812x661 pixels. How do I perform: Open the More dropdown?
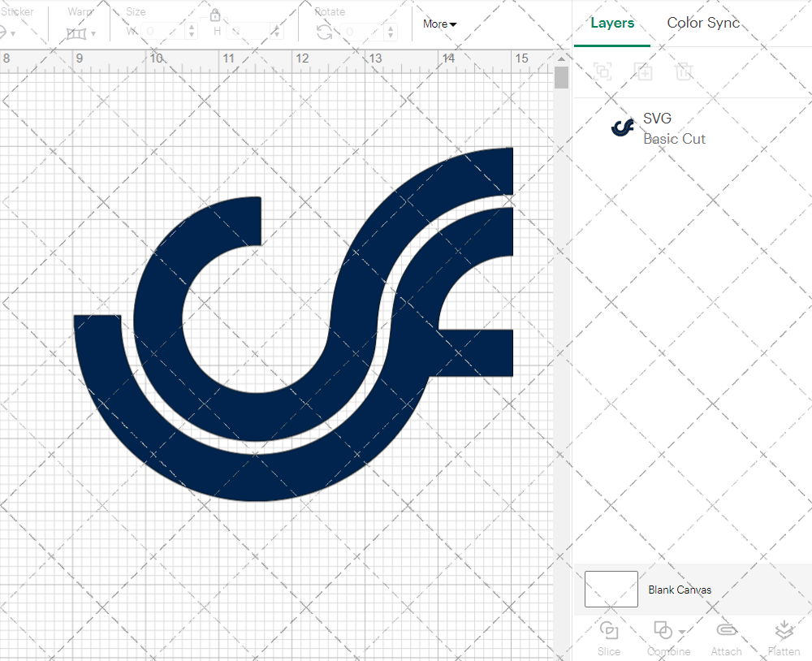click(x=438, y=24)
